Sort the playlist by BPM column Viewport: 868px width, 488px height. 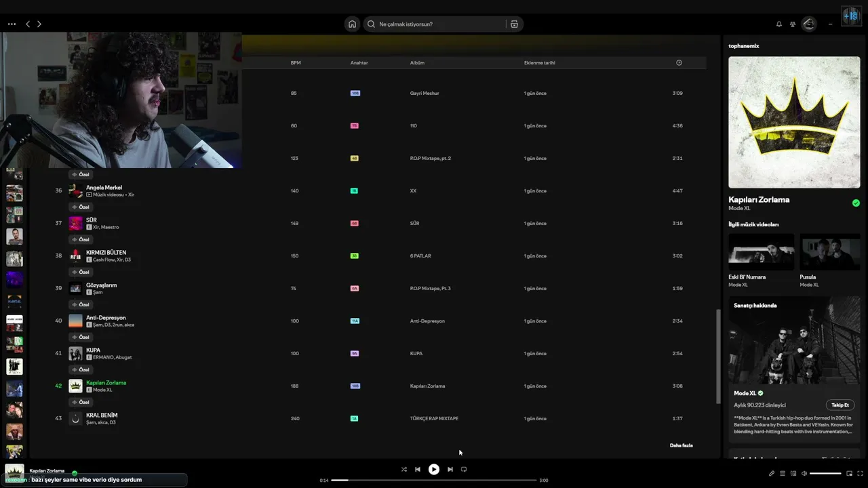296,63
